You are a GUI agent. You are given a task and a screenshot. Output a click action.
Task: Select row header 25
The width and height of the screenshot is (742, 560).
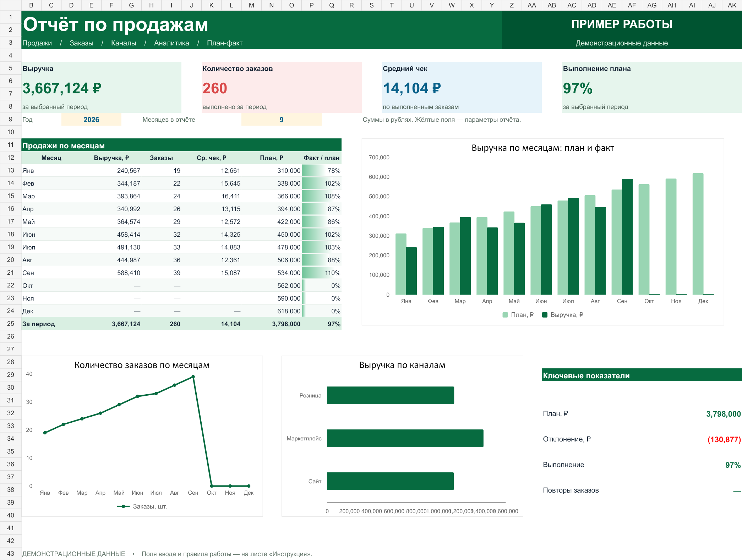point(11,324)
